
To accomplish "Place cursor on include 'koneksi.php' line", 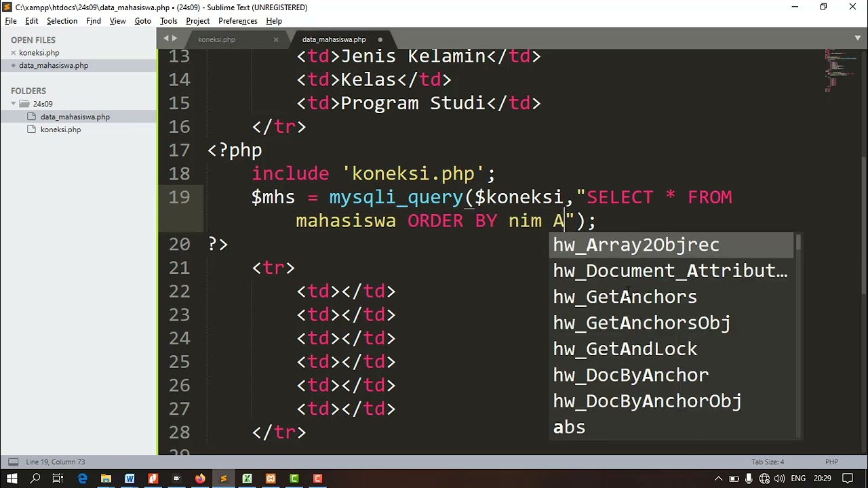I will pyautogui.click(x=373, y=174).
